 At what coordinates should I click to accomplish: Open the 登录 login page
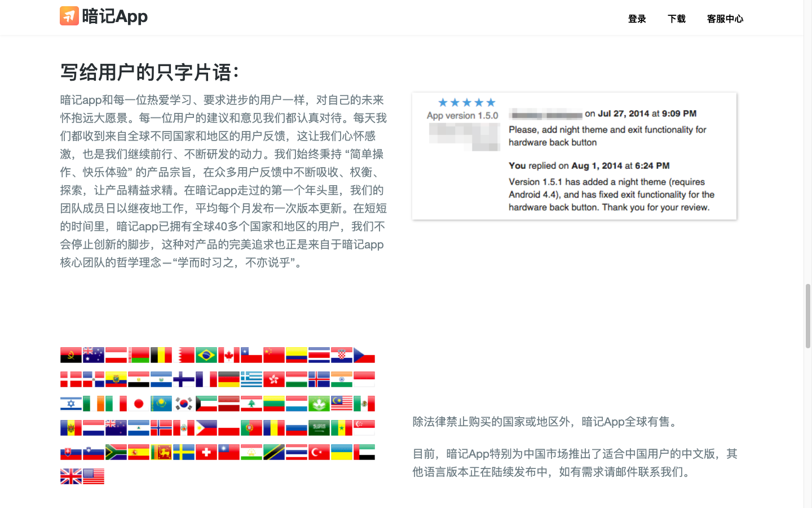[637, 19]
